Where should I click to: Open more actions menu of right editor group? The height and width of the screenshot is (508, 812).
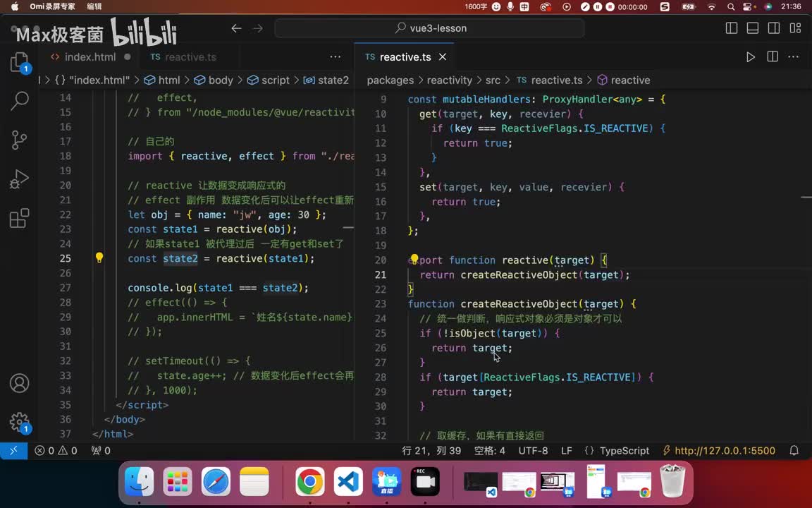(794, 57)
